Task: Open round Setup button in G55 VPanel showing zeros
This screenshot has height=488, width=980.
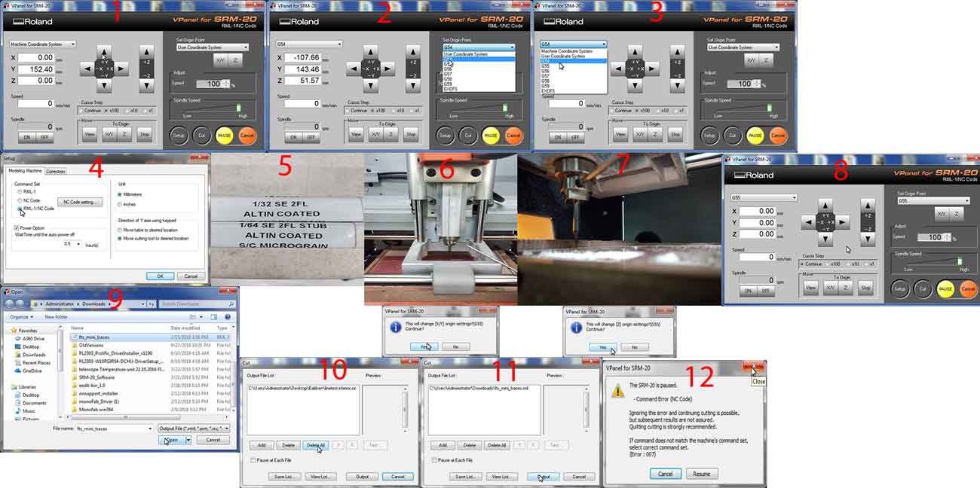Action: click(899, 288)
